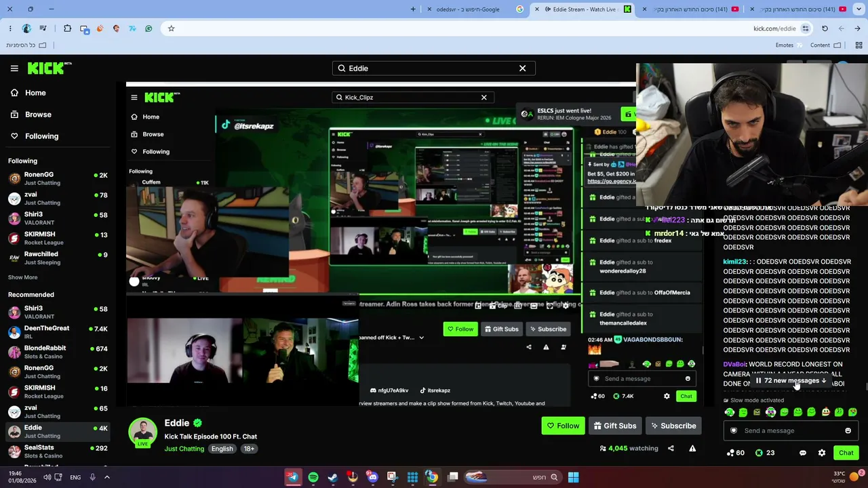Share the stream via the icon beside 4,045 watching

pyautogui.click(x=671, y=448)
